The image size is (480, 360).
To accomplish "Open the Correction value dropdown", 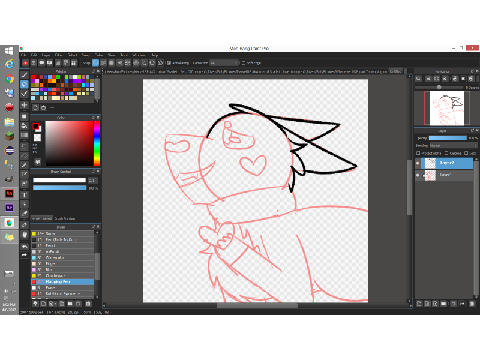I will click(x=224, y=63).
